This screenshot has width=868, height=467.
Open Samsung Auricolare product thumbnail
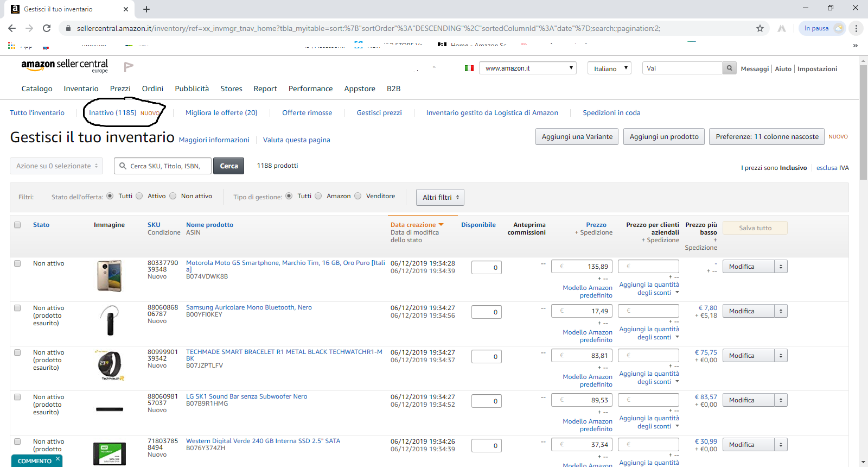tap(109, 320)
